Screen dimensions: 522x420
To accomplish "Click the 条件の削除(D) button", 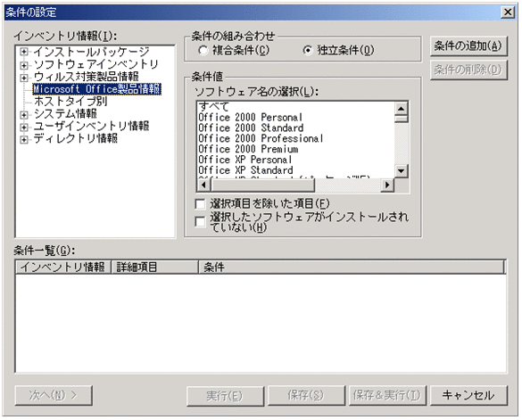I will 468,70.
